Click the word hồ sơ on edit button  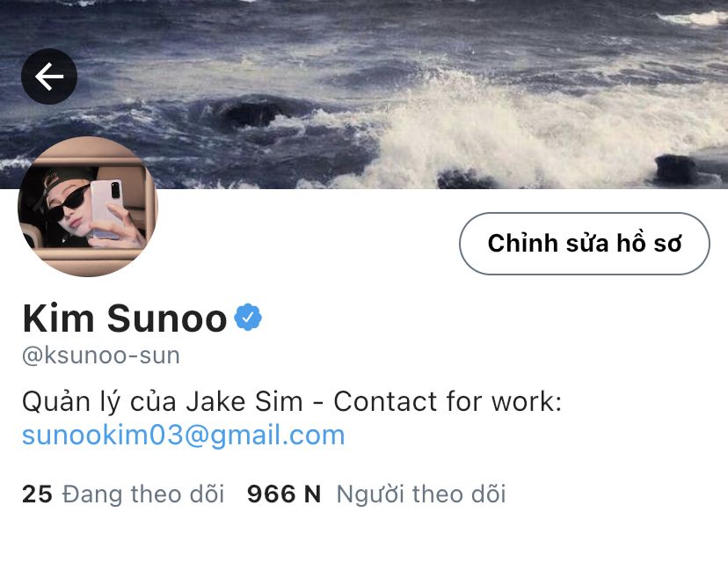(649, 243)
